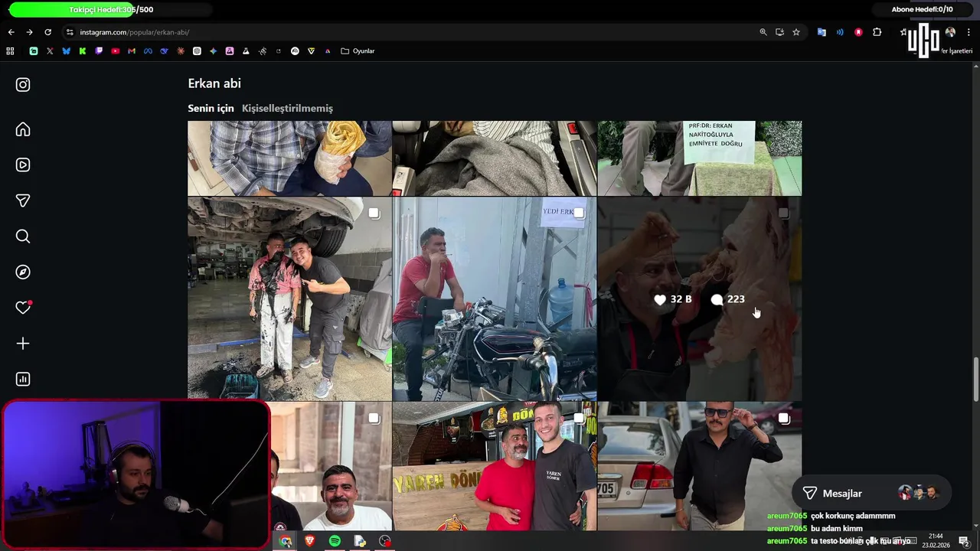Screen dimensions: 980x551
Task: Open the Gmail bookmark
Action: (x=132, y=51)
